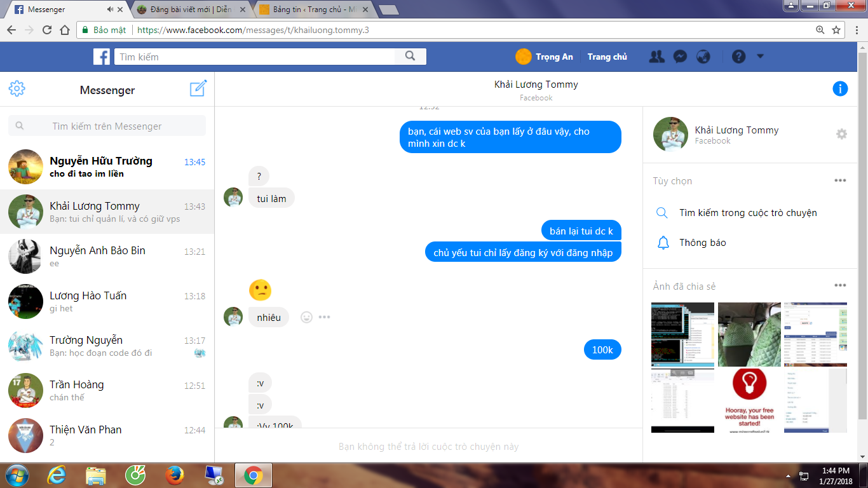868x488 pixels.
Task: Click Tìm kiếm trong cuộc trò chuyện
Action: pos(748,213)
